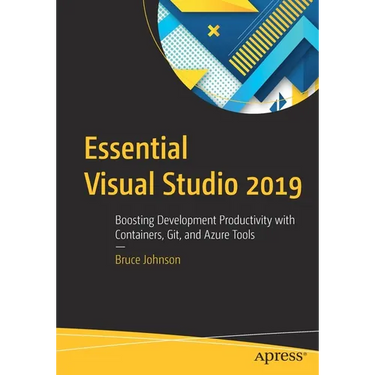Click the Apress publisher logo

point(280,356)
